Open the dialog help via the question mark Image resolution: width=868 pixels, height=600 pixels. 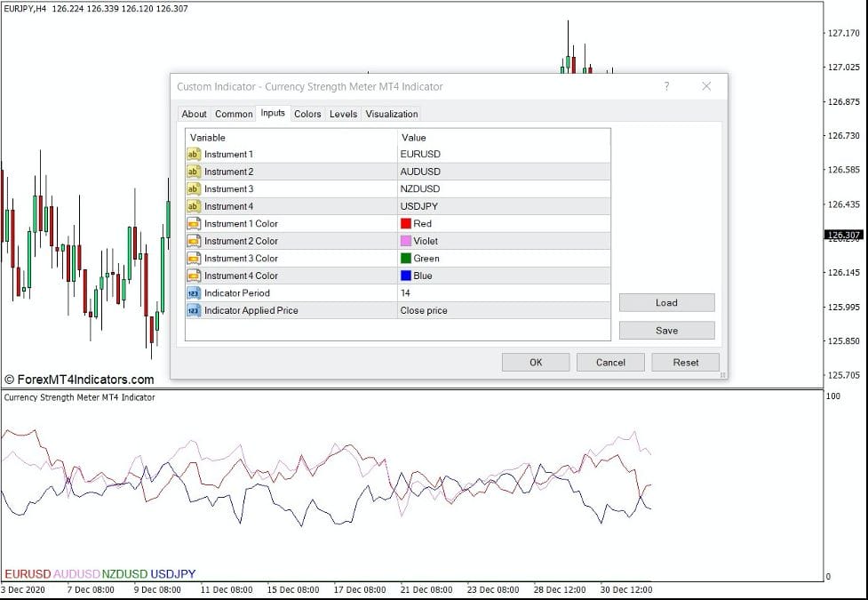coord(665,86)
